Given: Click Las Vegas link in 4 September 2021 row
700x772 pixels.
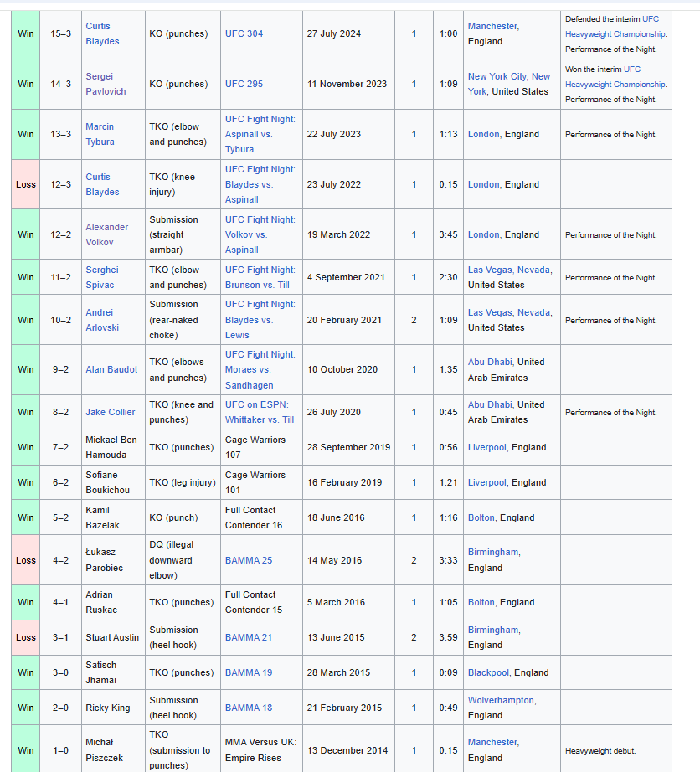Looking at the screenshot, I should point(509,270).
